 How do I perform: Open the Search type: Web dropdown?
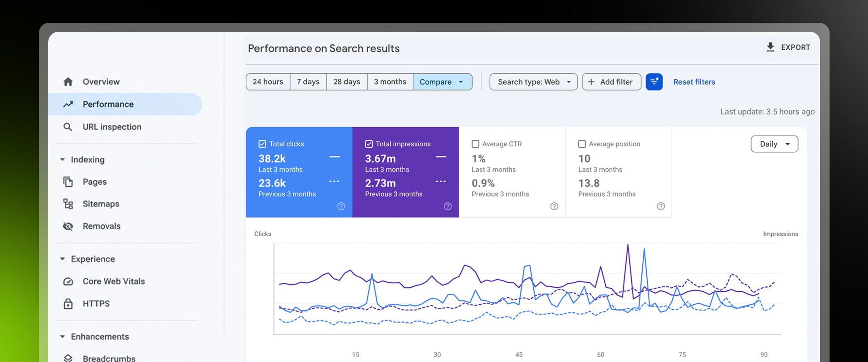(534, 82)
